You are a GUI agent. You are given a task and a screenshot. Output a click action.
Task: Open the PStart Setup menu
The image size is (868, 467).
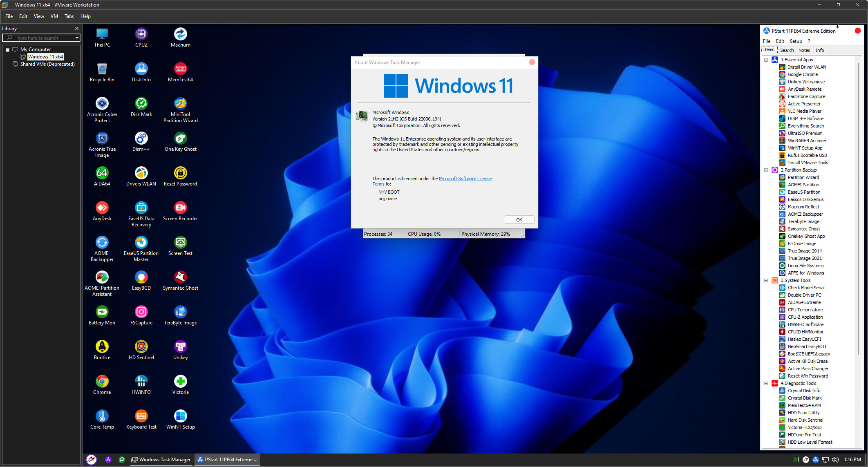point(796,41)
